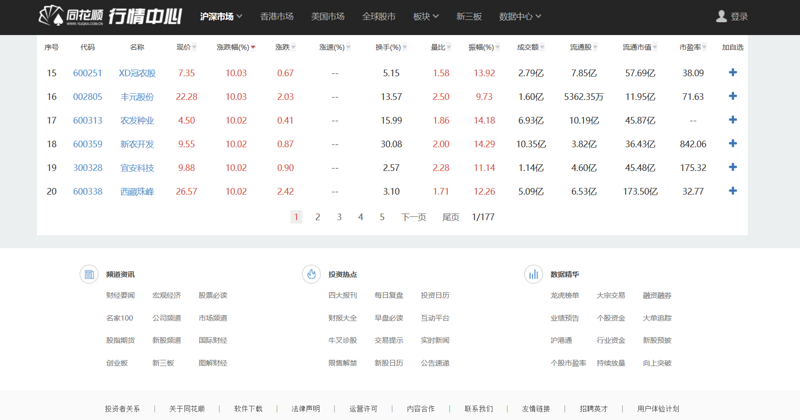Open stock code 600251 link
Viewport: 800px width, 420px height.
(87, 73)
